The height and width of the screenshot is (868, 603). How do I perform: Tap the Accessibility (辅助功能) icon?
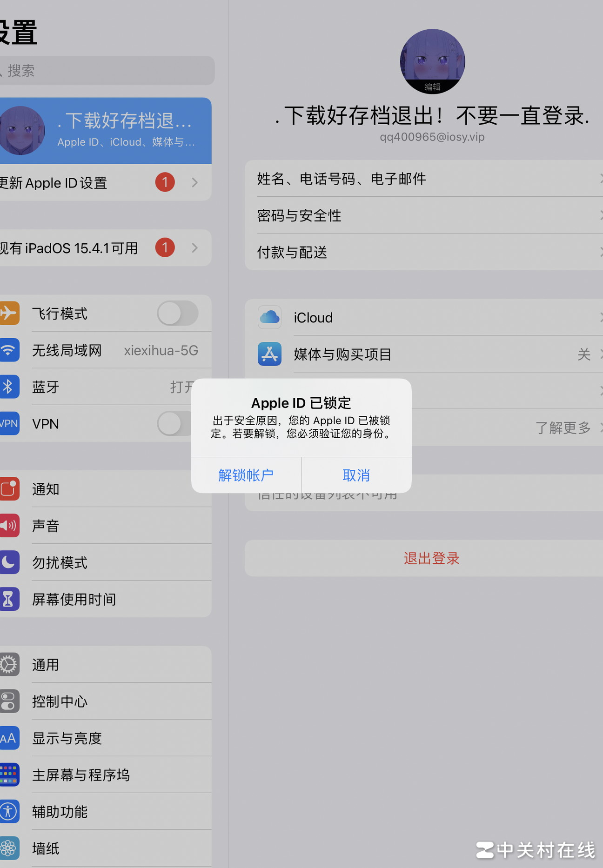click(8, 811)
